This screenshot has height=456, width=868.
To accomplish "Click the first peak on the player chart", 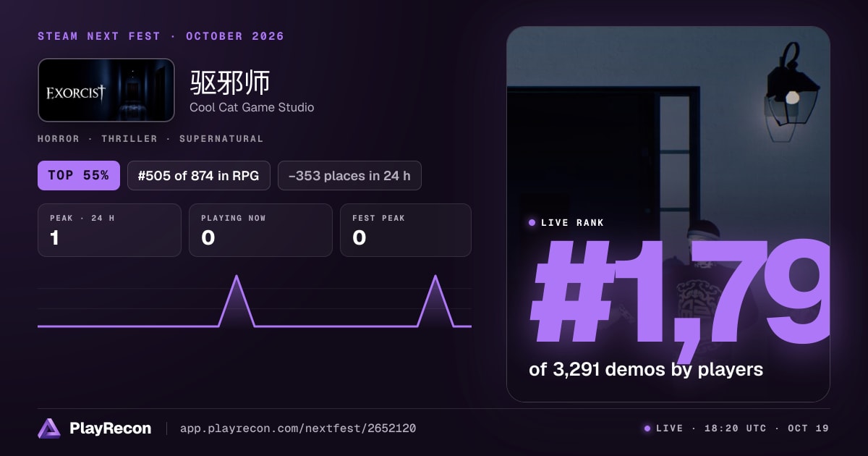I will click(x=237, y=276).
